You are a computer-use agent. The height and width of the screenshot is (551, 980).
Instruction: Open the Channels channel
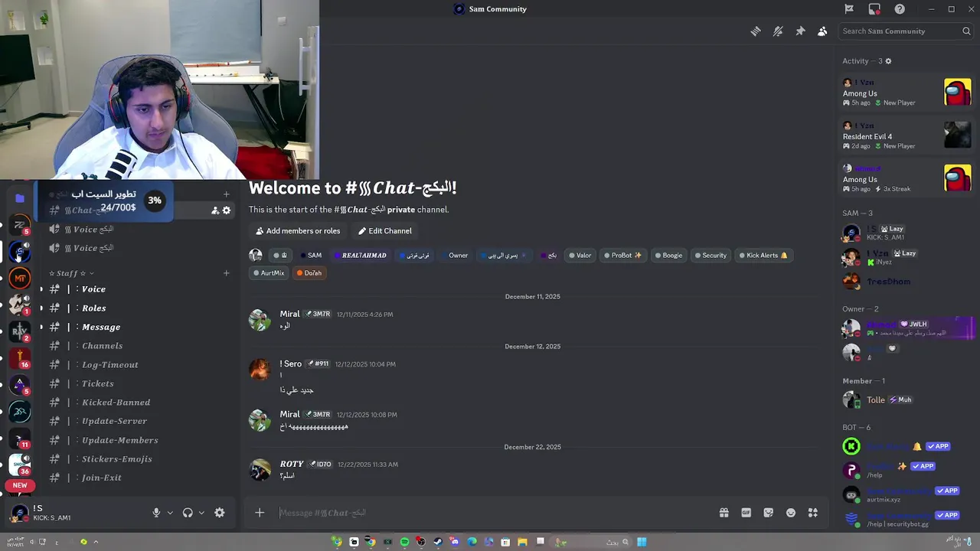138,346
